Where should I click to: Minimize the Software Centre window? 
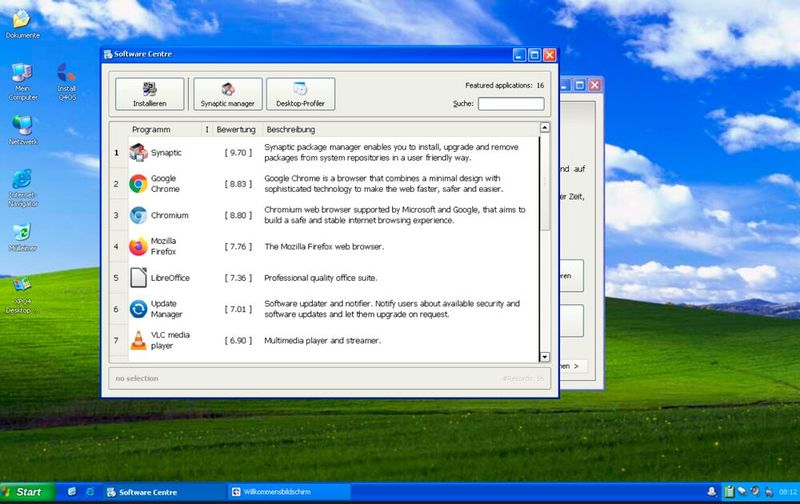pyautogui.click(x=519, y=55)
